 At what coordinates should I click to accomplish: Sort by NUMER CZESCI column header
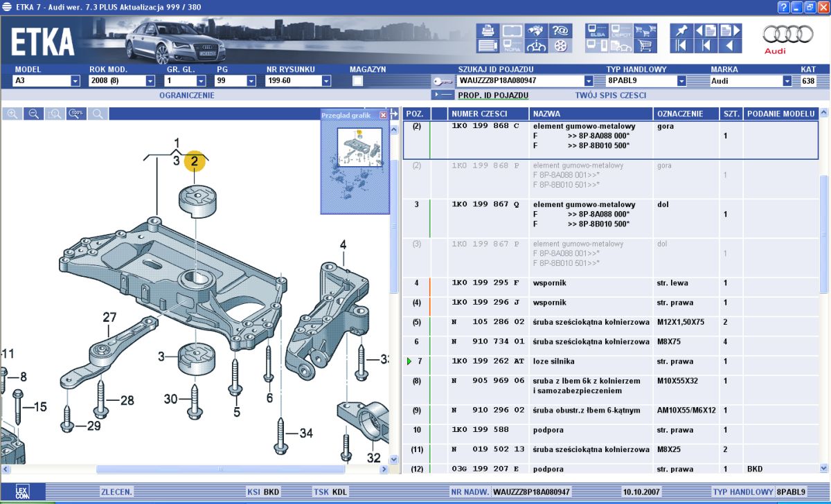pyautogui.click(x=488, y=114)
